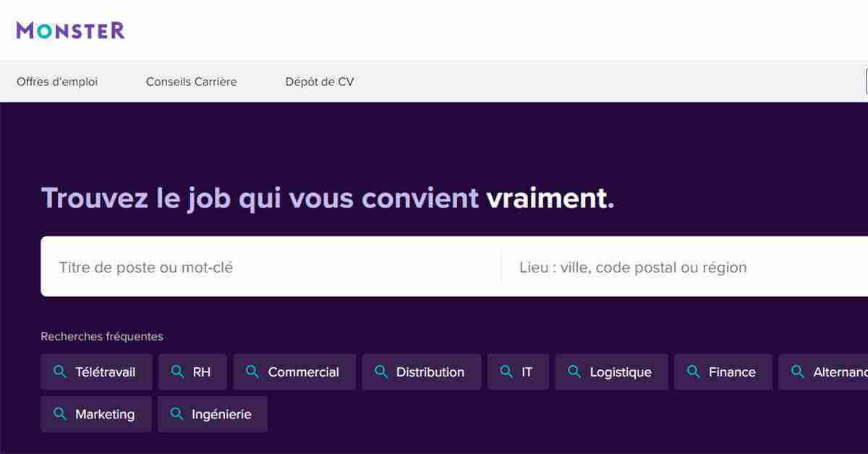Viewport: 868px width, 454px height.
Task: Open Conseils Carrière navigation item
Action: [191, 82]
